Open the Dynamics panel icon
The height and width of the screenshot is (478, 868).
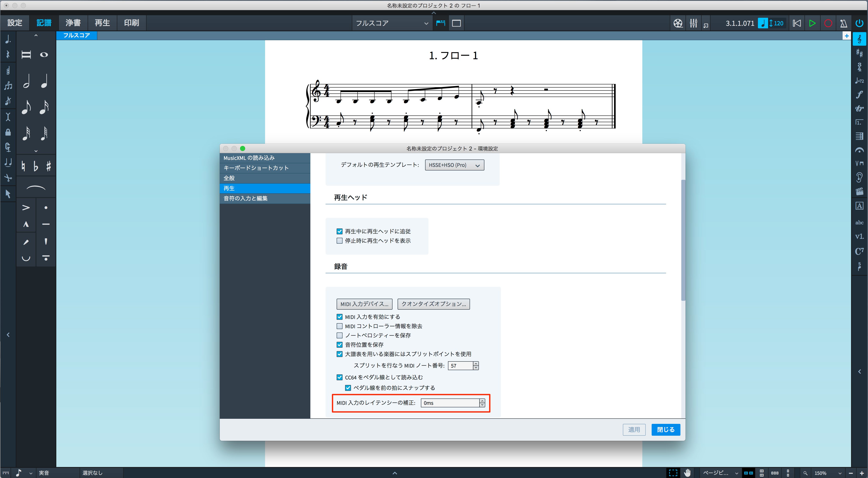pyautogui.click(x=860, y=95)
